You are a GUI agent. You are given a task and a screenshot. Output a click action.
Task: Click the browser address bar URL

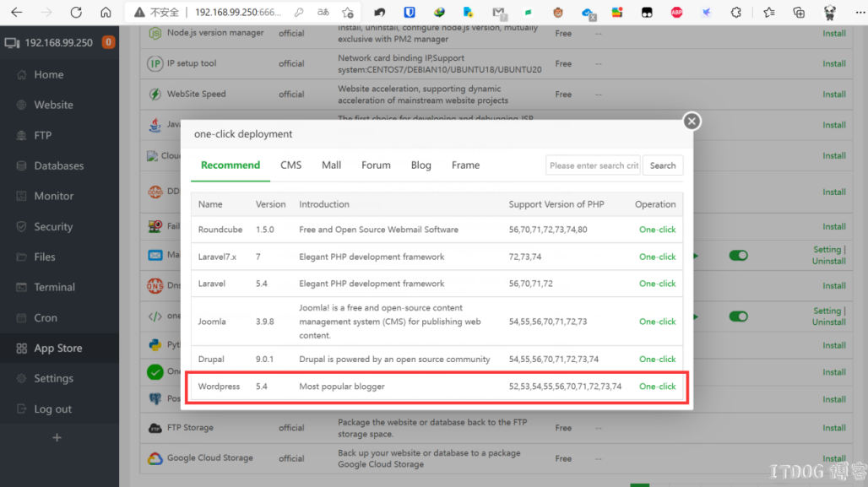pos(238,12)
